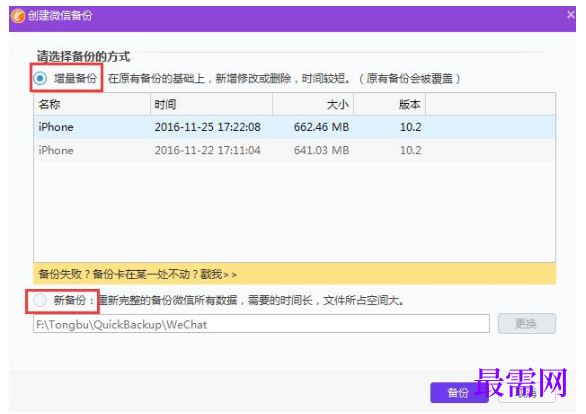Viewport: 586px width, 414px height.
Task: Select iPhone backup dated 2016-11-22
Action: (294, 150)
